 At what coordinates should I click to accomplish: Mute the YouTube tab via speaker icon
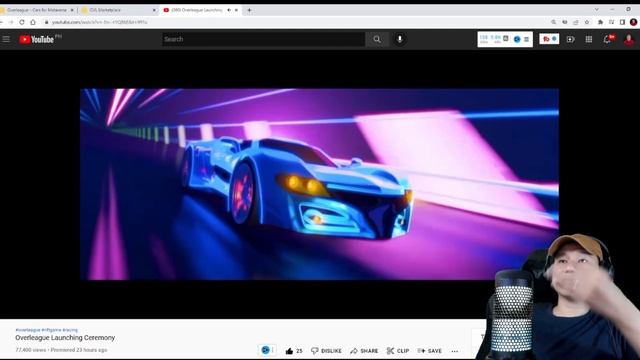click(x=229, y=10)
